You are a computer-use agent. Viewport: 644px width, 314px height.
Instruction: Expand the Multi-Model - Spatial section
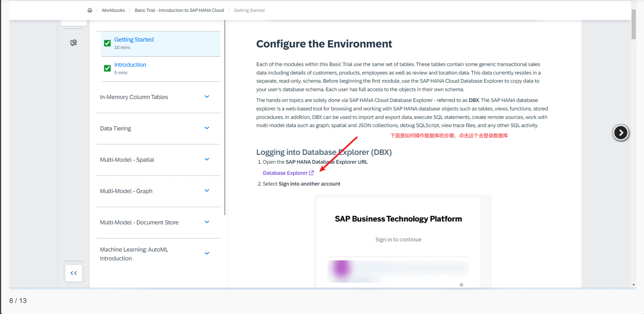point(207,159)
